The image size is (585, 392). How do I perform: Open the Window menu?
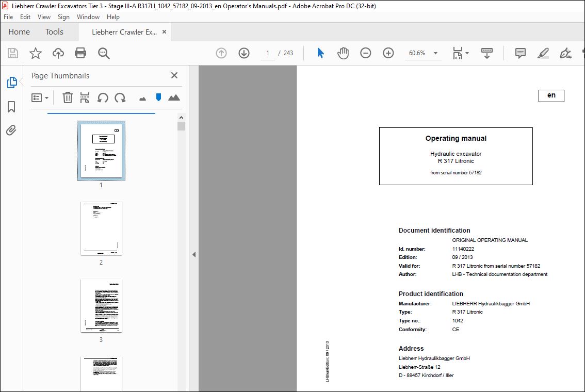[88, 17]
